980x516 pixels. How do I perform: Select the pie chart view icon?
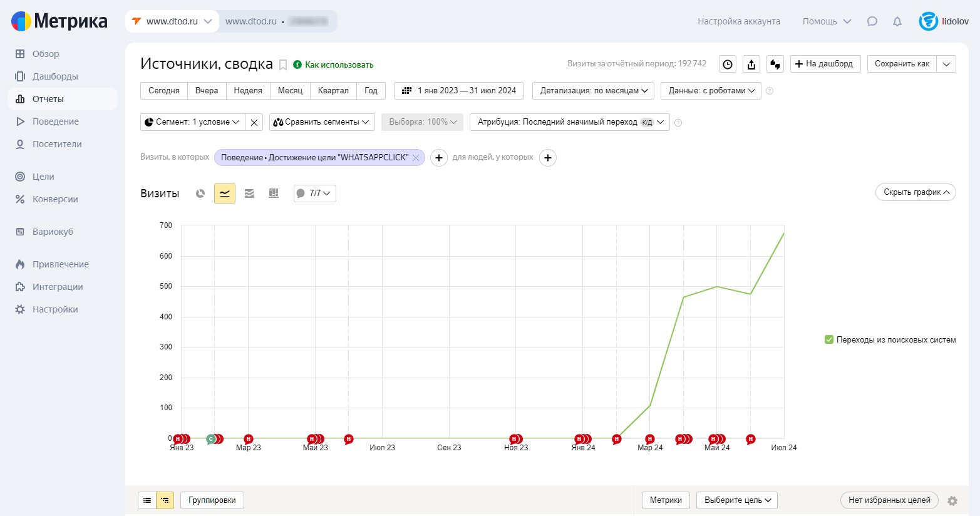(200, 194)
